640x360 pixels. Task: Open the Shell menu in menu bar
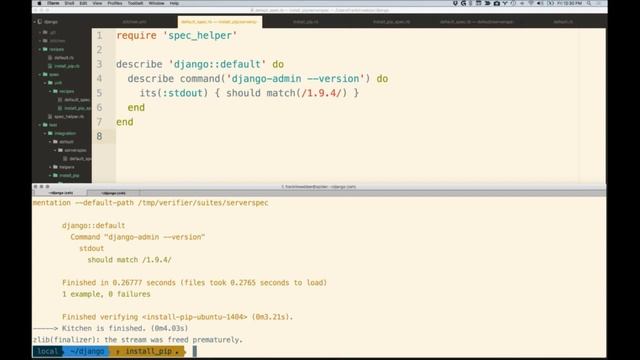(x=69, y=3)
